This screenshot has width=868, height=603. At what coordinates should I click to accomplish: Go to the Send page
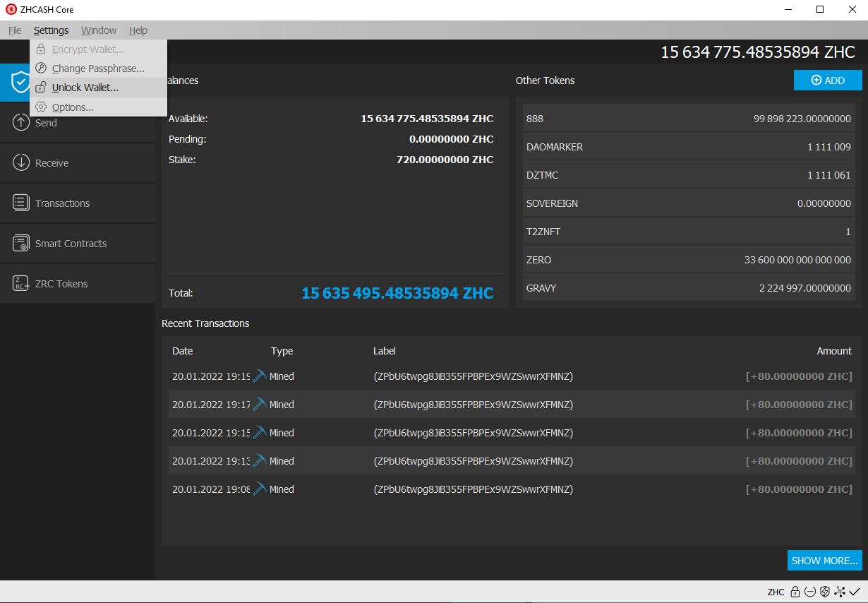pyautogui.click(x=78, y=123)
